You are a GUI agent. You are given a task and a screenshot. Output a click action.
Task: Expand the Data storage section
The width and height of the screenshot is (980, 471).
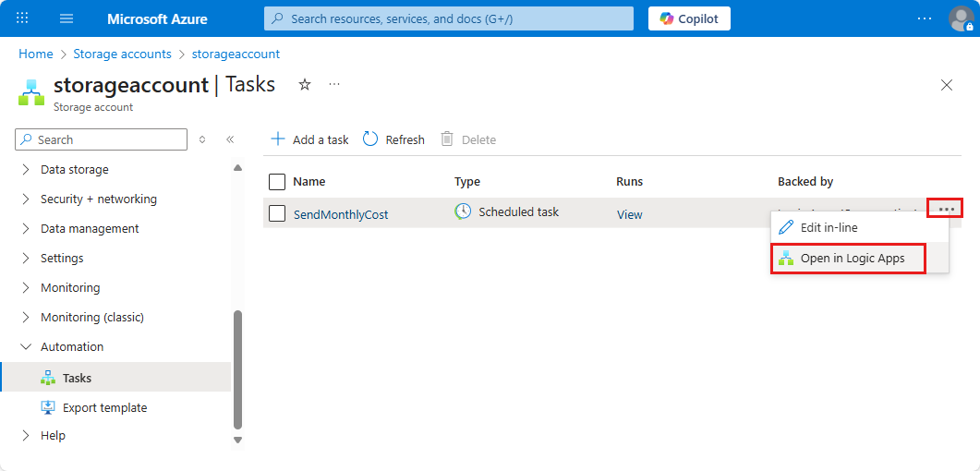tap(26, 170)
